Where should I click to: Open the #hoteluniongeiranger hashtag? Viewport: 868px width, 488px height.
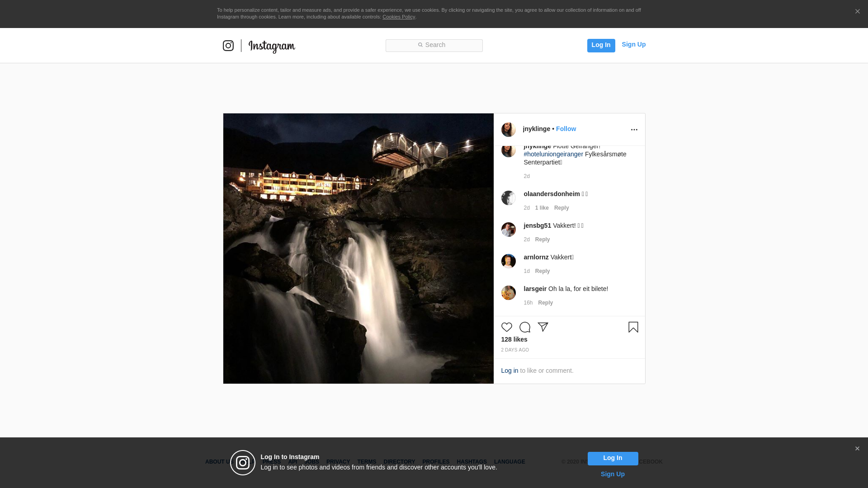(x=553, y=154)
